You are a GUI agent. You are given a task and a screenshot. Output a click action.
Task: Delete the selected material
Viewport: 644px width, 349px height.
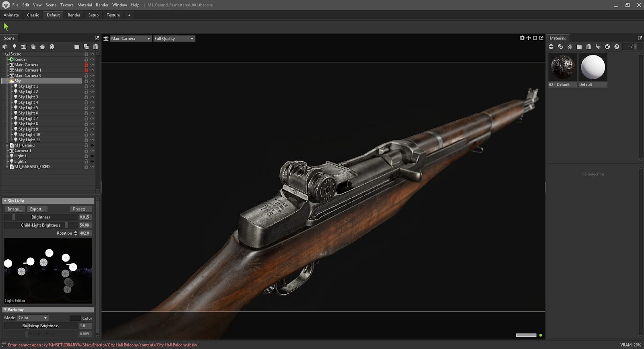tap(588, 47)
